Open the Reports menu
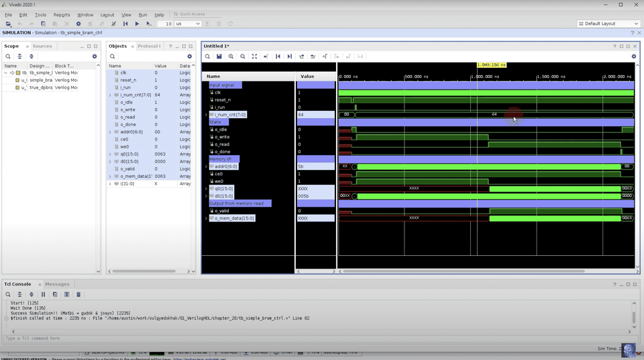This screenshot has width=644, height=360. 62,15
